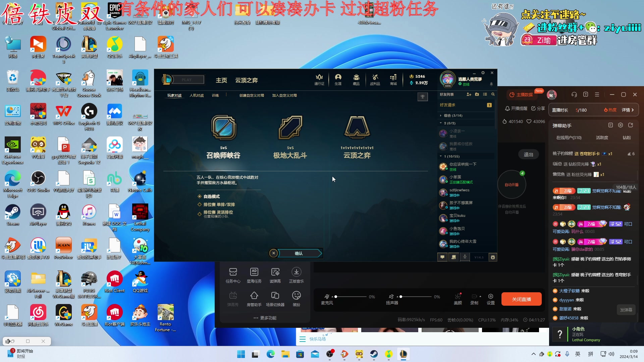Click the headset support icon in Douyu window

pos(574,95)
